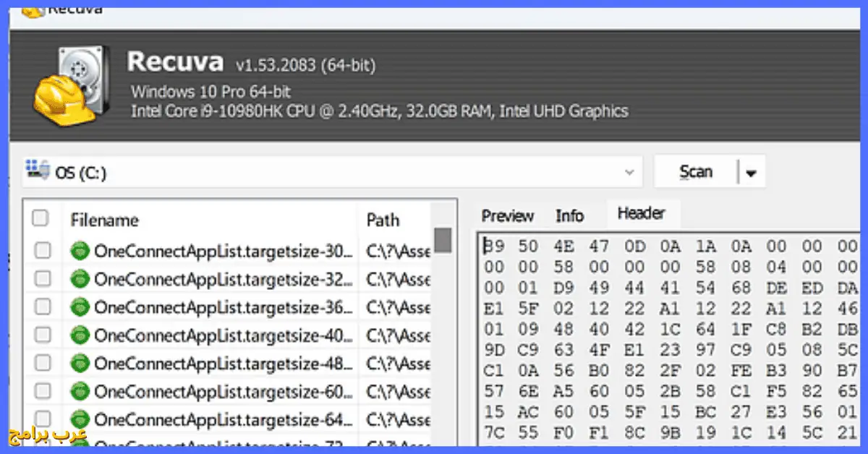Click green status icon for targetsize-30 file
Screen dimensions: 868x454
click(80, 250)
